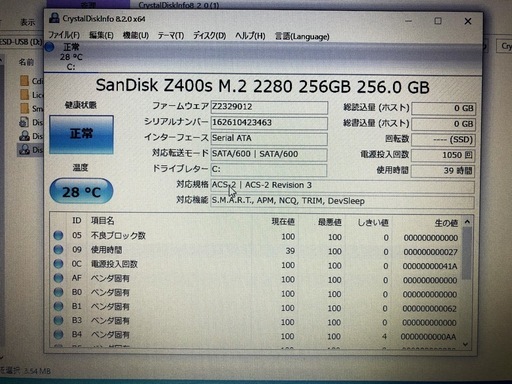Click the 28 °C temperature button
The width and height of the screenshot is (512, 384).
[81, 191]
